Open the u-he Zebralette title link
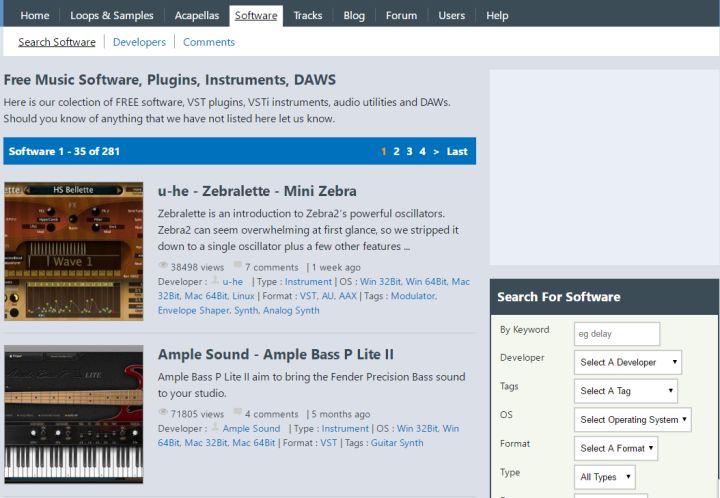 coord(257,191)
